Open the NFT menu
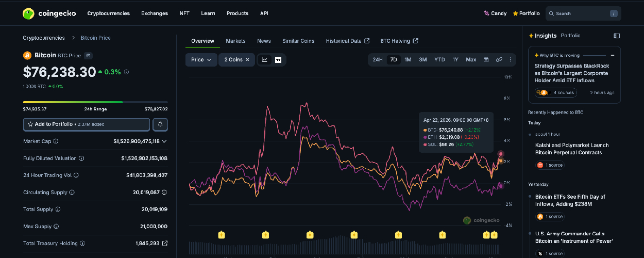Screen dimensions: 644x258 [x=184, y=13]
